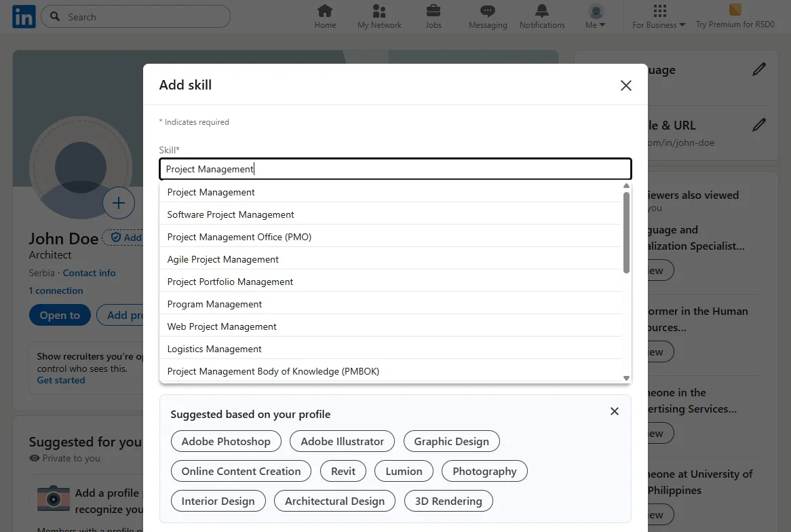This screenshot has width=791, height=532.
Task: Add the Graphic Design suggested skill
Action: (x=452, y=441)
